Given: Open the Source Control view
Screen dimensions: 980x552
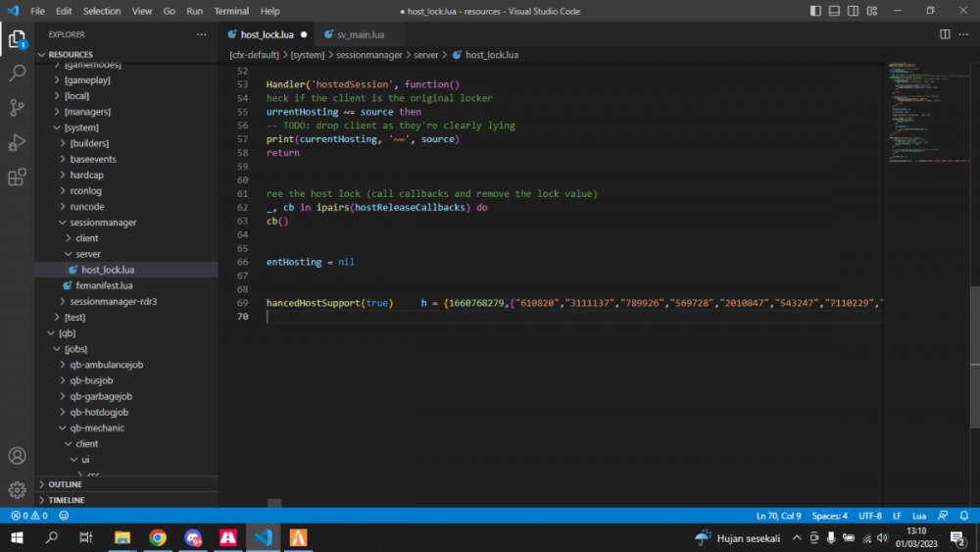Looking at the screenshot, I should pos(17,108).
